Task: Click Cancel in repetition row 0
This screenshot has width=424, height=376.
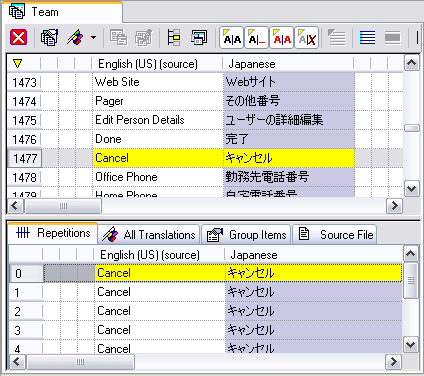Action: click(160, 273)
